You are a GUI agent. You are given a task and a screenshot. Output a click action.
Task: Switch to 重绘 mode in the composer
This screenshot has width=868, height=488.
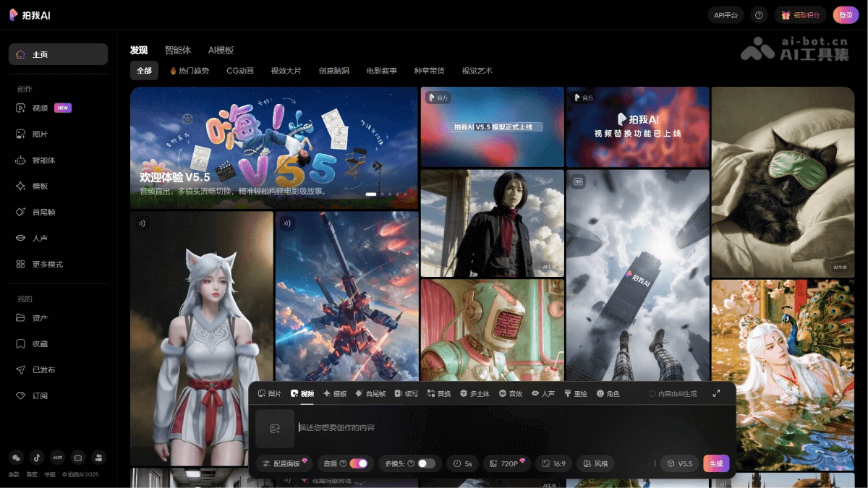click(x=575, y=393)
